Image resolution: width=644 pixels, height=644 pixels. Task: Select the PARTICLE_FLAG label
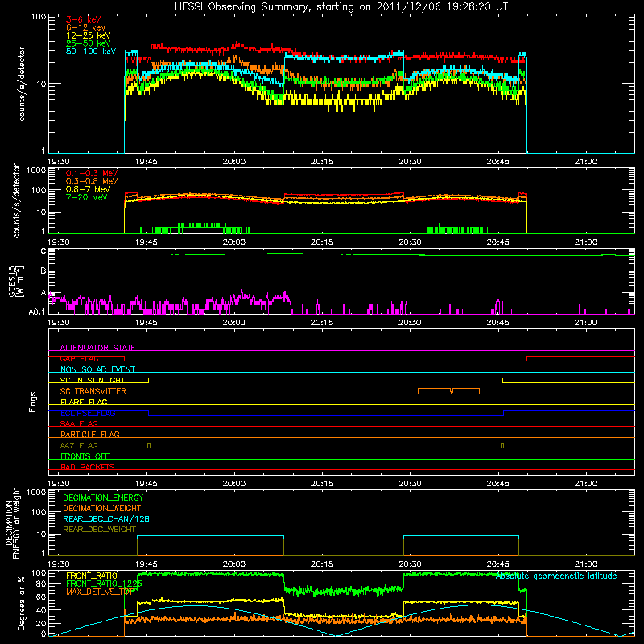(90, 434)
